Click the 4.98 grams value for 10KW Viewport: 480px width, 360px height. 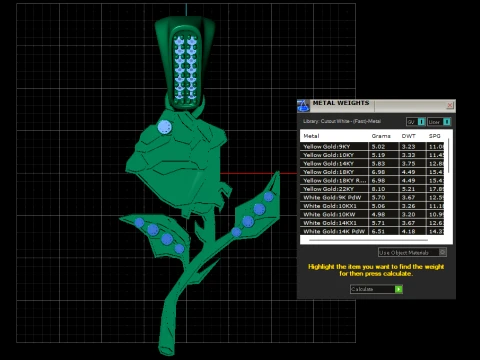pos(378,215)
